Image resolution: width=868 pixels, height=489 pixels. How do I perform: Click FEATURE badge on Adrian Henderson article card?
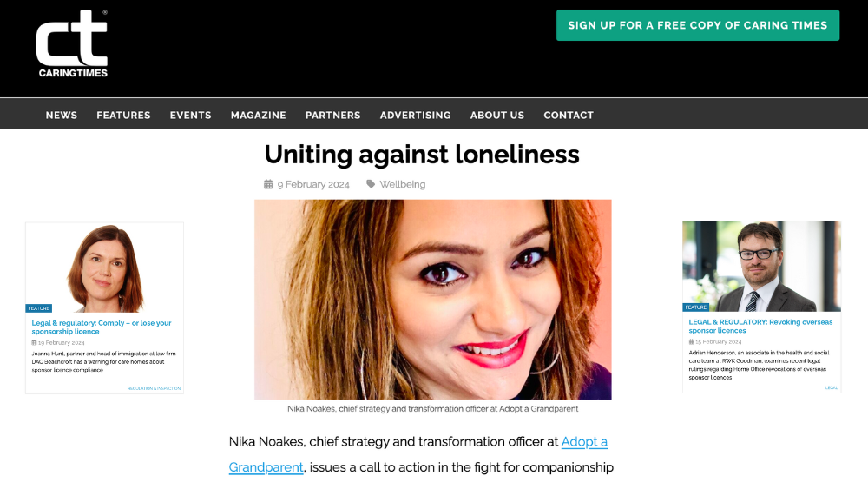point(696,307)
